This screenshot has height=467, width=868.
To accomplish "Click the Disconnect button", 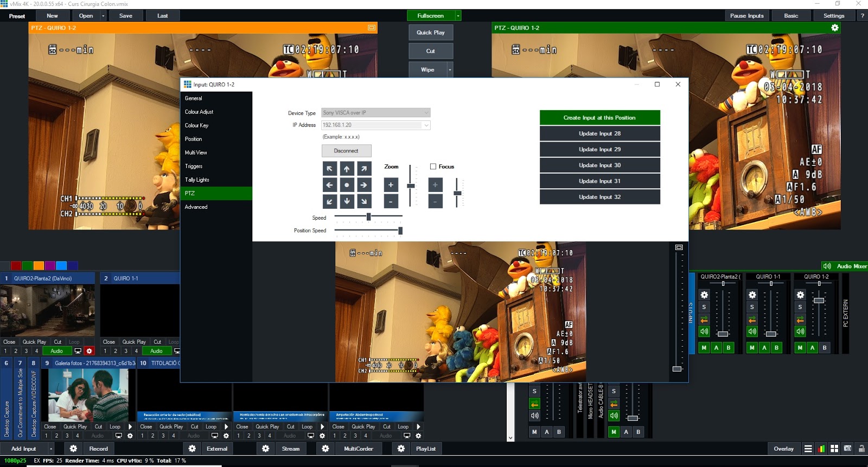I will (346, 151).
